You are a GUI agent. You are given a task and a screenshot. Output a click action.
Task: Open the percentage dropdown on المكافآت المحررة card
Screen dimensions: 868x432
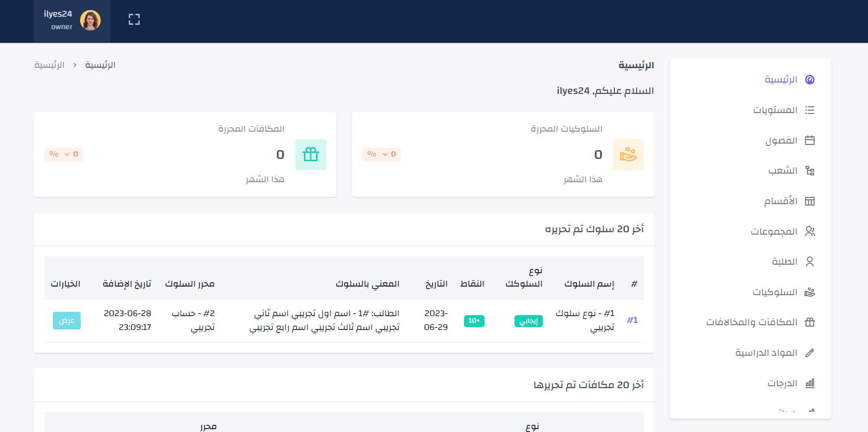point(63,154)
